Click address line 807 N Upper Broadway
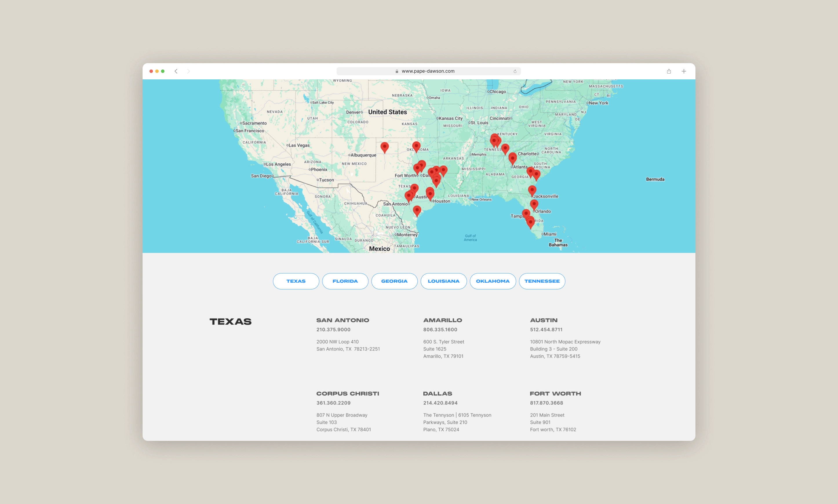This screenshot has width=838, height=504. pos(342,415)
